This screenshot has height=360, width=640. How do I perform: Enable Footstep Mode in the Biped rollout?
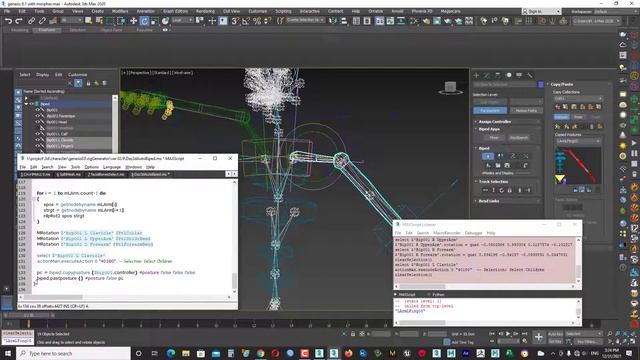click(x=500, y=156)
